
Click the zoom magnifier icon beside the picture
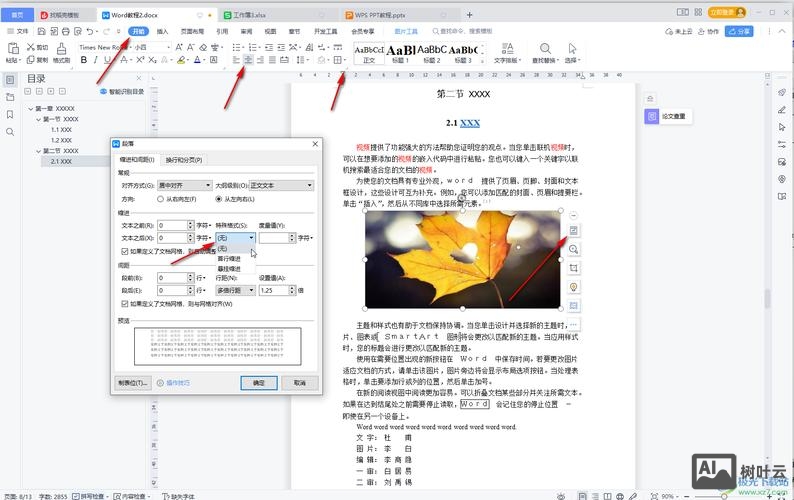pos(573,249)
